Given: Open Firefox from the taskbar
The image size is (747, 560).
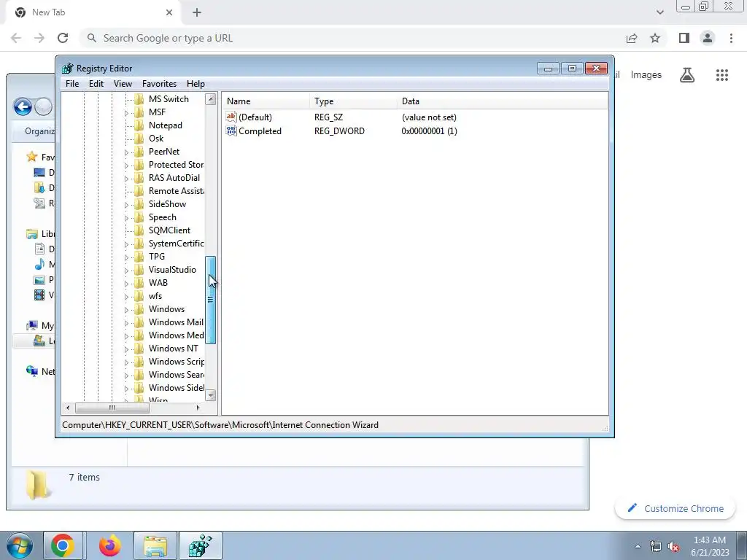Looking at the screenshot, I should pyautogui.click(x=110, y=545).
